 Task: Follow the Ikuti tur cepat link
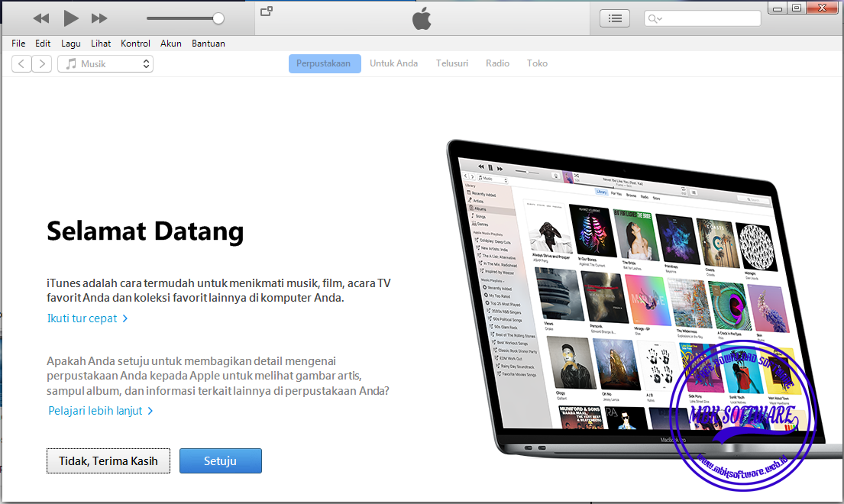point(87,318)
